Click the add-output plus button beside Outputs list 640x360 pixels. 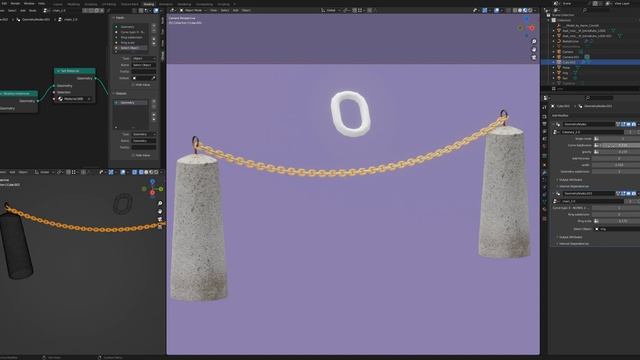point(154,101)
